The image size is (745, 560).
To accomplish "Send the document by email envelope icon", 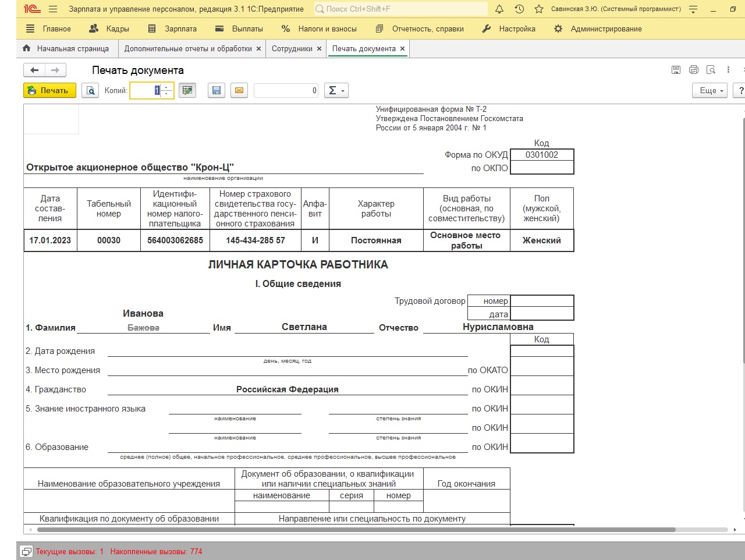I will coord(239,90).
